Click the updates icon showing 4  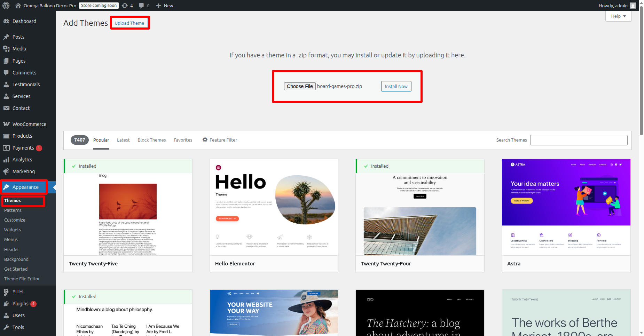tap(125, 6)
